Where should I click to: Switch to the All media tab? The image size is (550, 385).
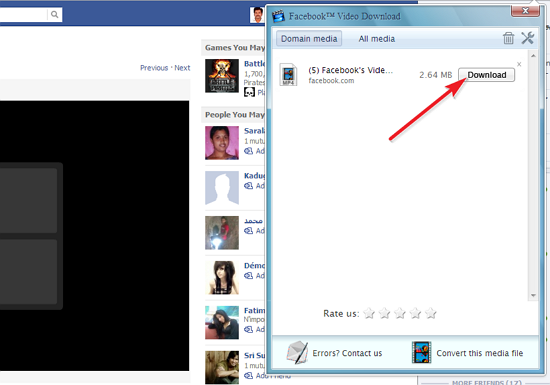click(x=377, y=39)
